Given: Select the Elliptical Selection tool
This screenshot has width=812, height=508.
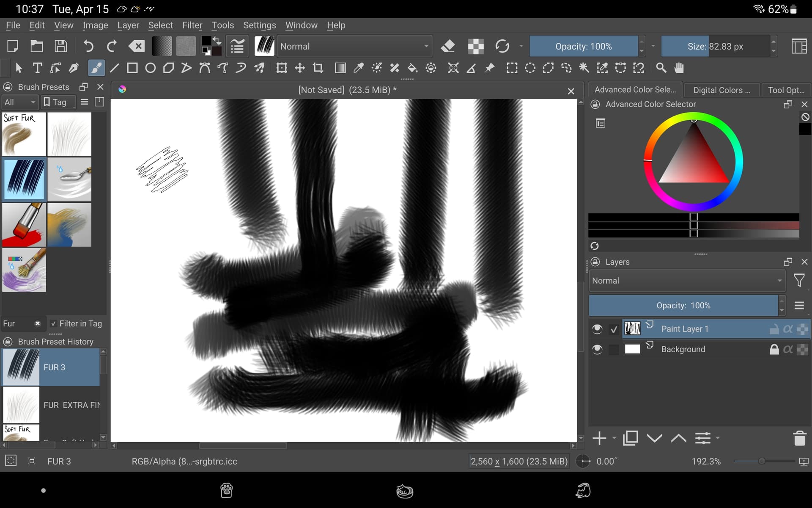Looking at the screenshot, I should pos(530,68).
